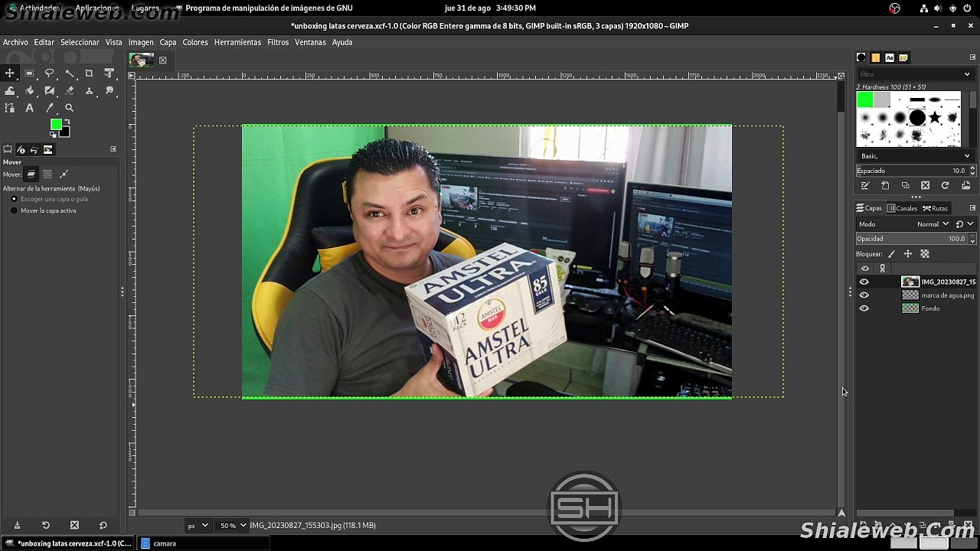
Task: Select 'Escoger una capa o guía' option
Action: click(x=50, y=199)
